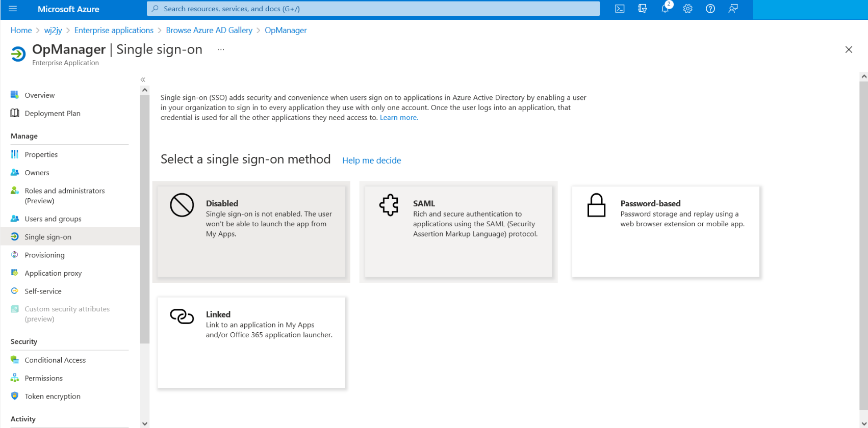Open the hamburger portal menu

[13, 9]
